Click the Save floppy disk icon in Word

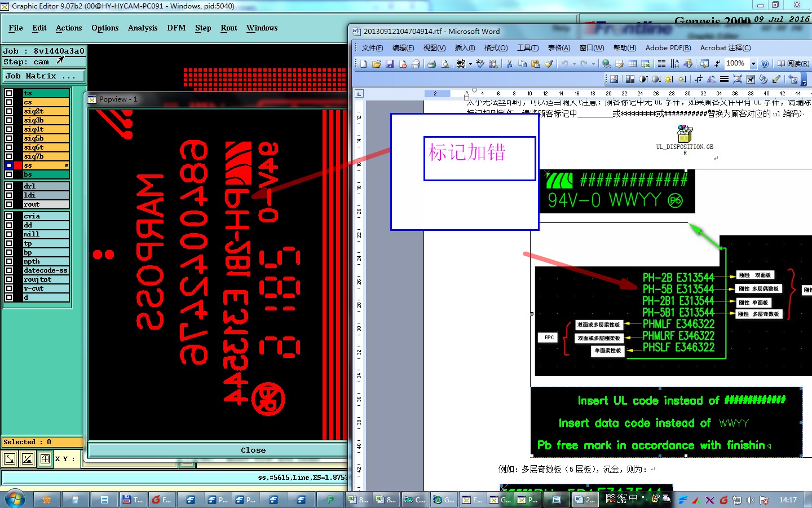point(390,64)
